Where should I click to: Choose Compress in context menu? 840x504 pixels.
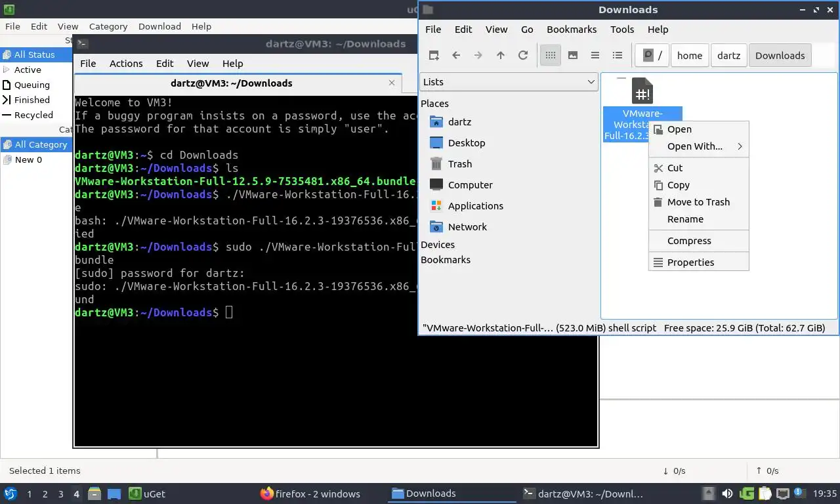698,241
